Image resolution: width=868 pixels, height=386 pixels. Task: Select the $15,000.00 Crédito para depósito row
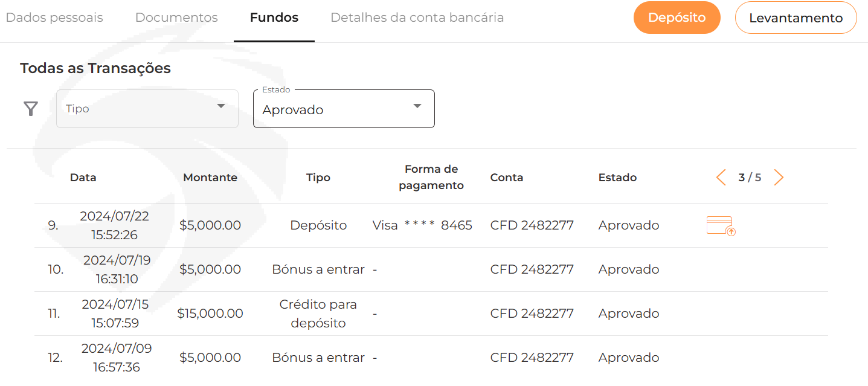pos(431,314)
